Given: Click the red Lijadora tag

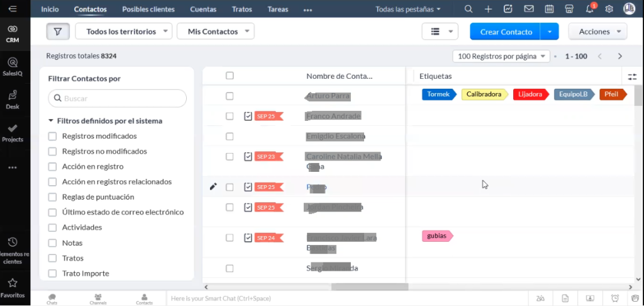Looking at the screenshot, I should [530, 94].
